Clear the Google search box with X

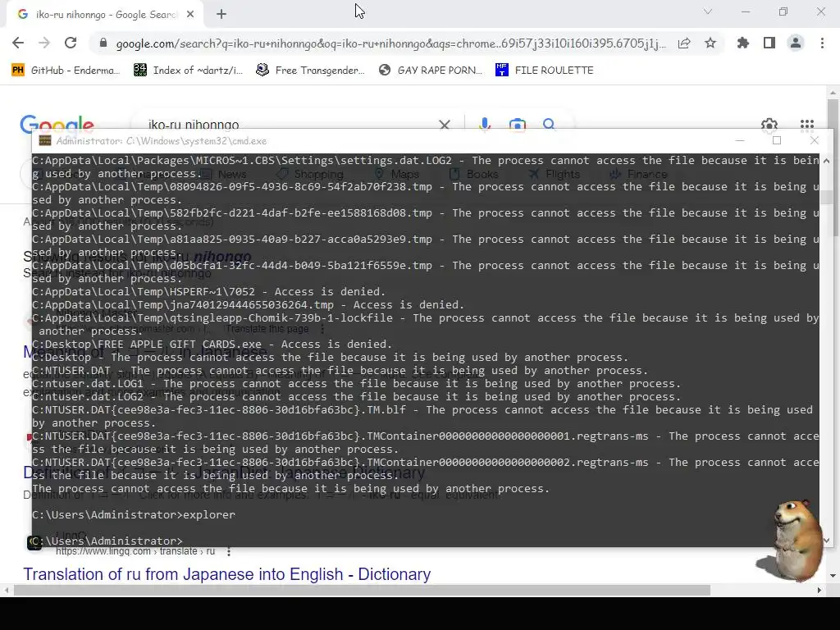[444, 125]
